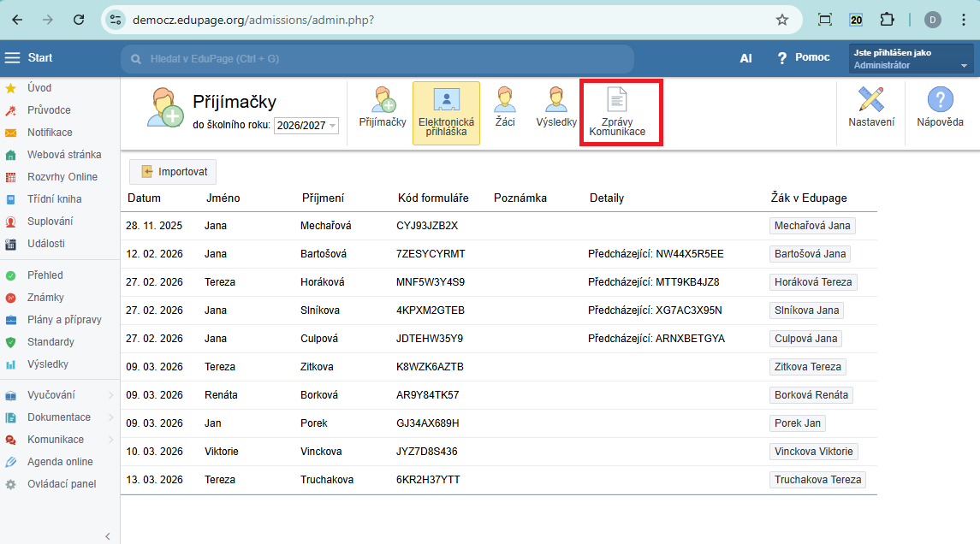Open the school year 2026/2027 dropdown
The image size is (980, 544).
point(306,126)
